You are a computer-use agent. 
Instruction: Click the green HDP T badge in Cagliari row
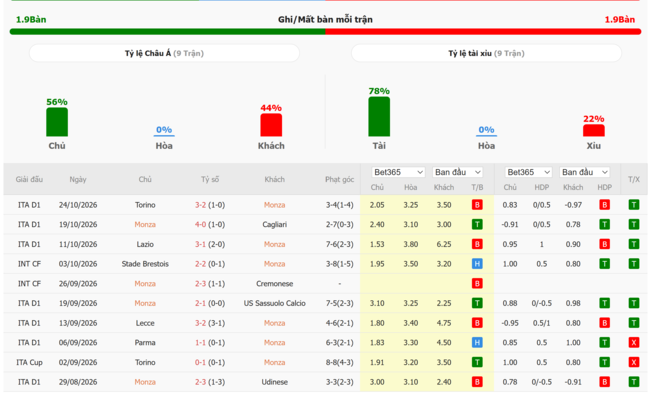[604, 224]
